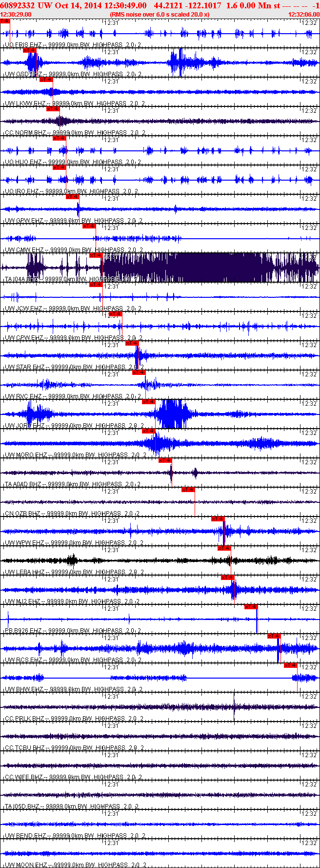Select the UW RCS EHZ station label
The image size is (320, 868).
pos(23,660)
